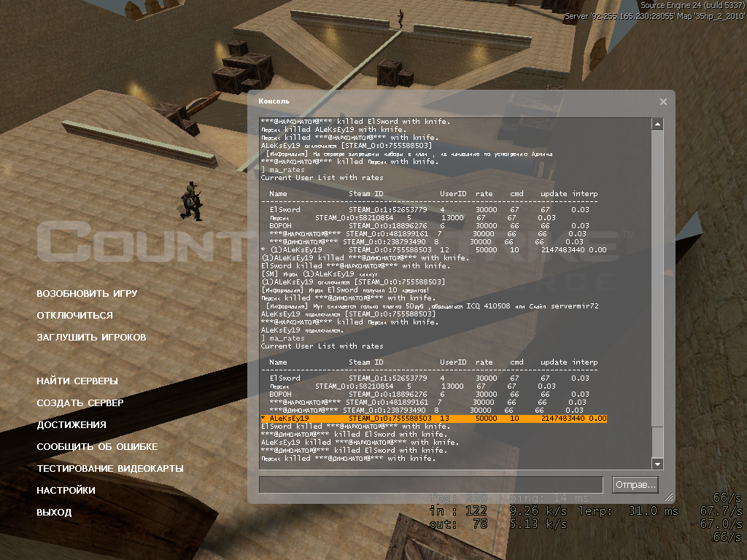
Task: Click the "out: 78" net graph value
Action: tap(458, 524)
